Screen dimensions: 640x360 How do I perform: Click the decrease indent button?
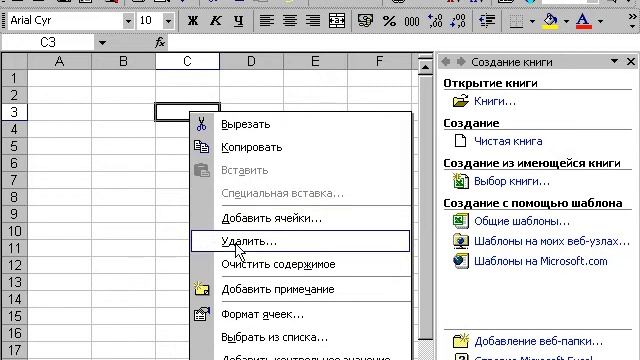click(x=487, y=20)
